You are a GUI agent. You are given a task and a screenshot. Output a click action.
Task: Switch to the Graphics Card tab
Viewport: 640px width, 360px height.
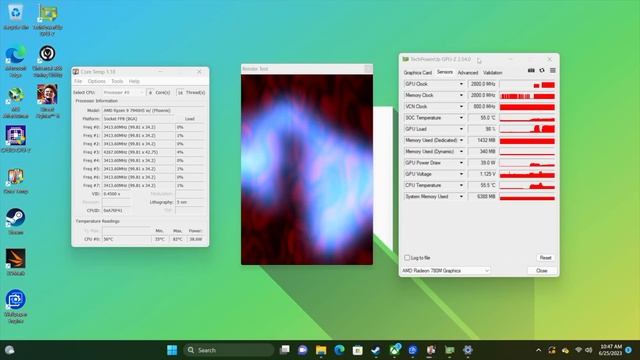418,73
